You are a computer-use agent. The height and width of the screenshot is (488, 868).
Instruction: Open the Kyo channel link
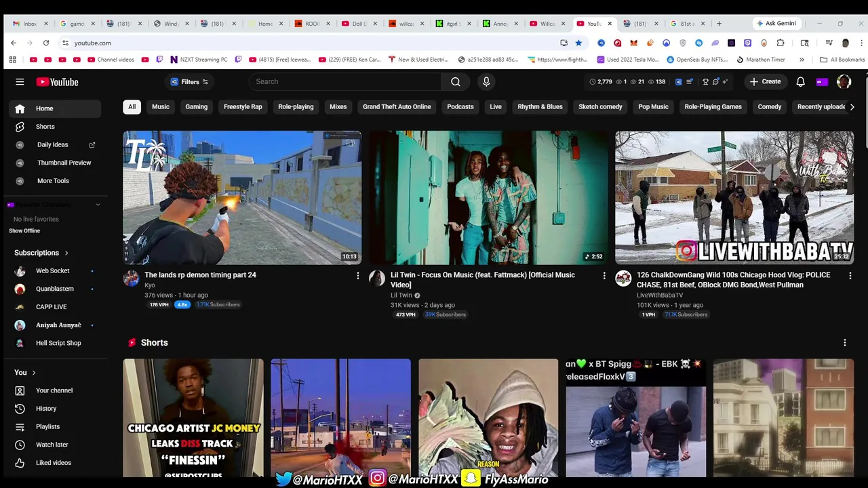[150, 285]
